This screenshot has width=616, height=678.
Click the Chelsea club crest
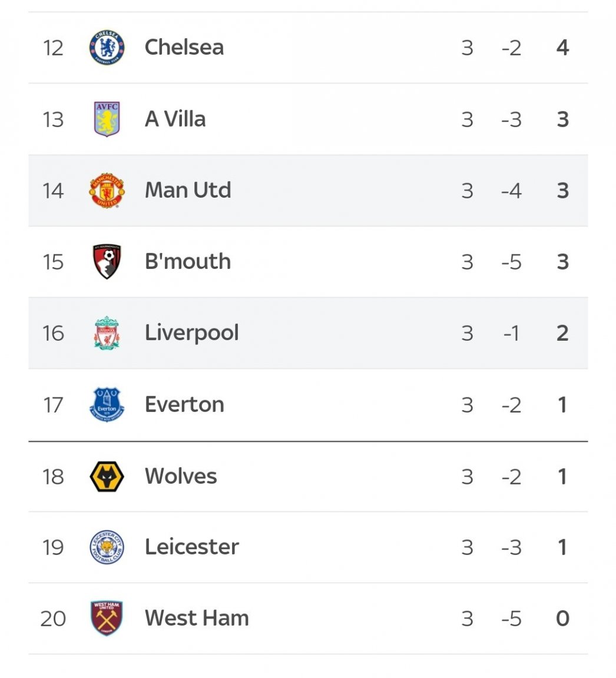107,48
